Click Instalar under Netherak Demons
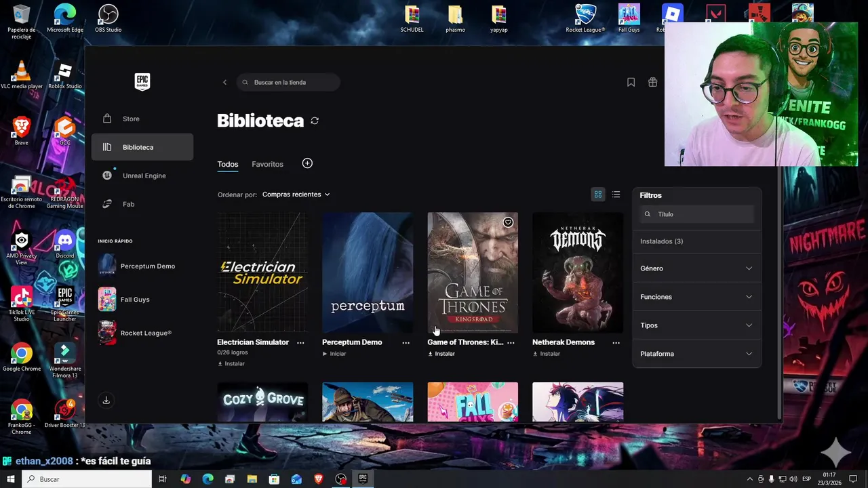 pos(547,354)
